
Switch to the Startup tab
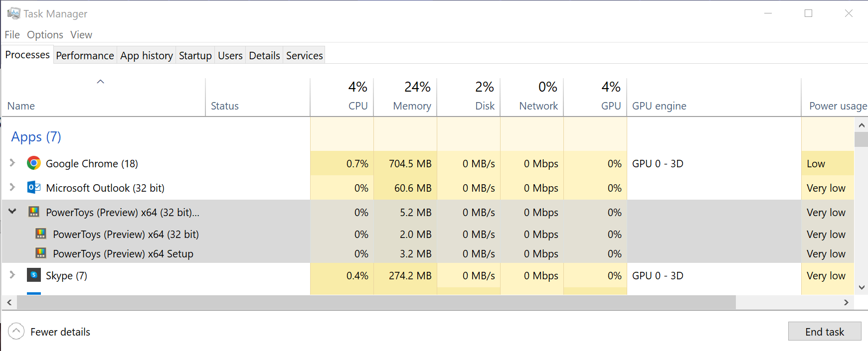[x=195, y=55]
